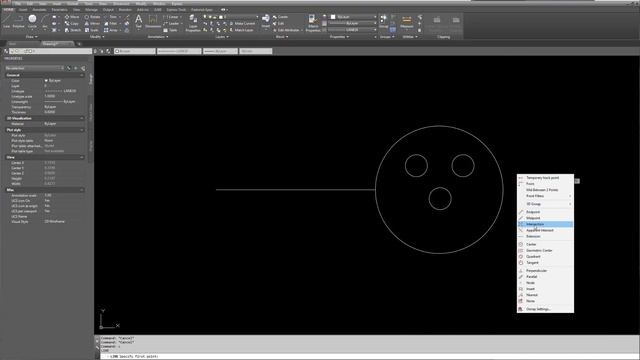The image size is (640, 360).
Task: Expand the Annotation panel title dropdown
Action: [x=158, y=37]
